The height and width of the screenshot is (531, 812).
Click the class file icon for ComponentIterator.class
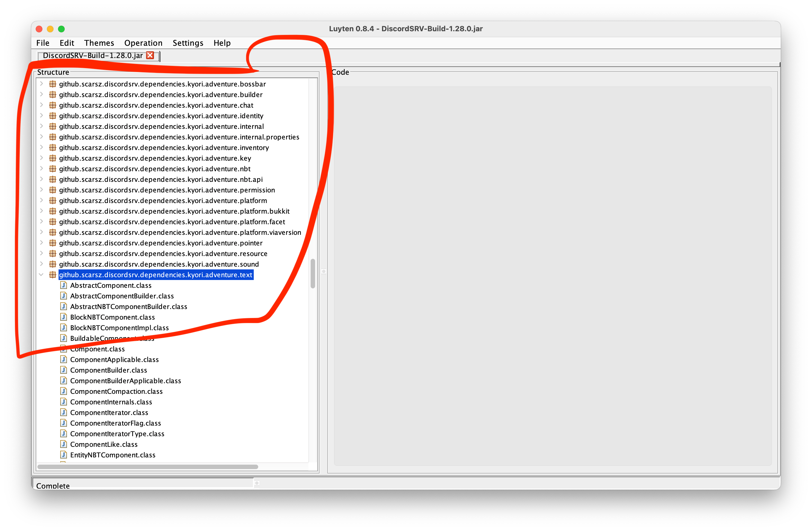[x=64, y=412]
